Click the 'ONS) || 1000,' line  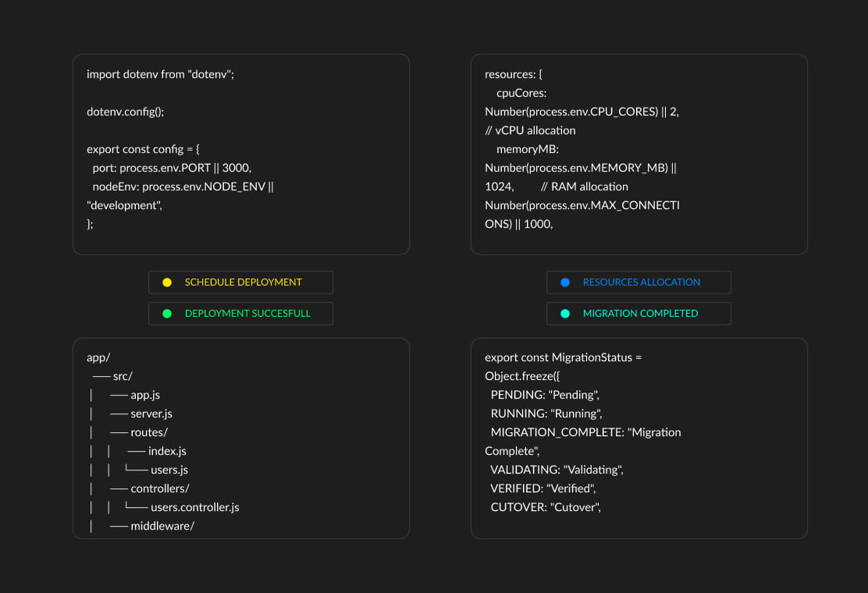519,224
